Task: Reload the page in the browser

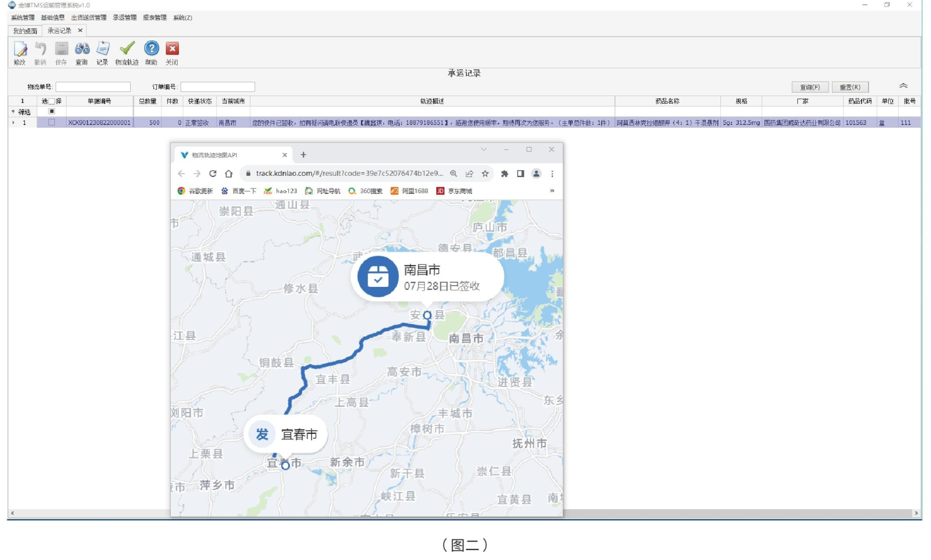Action: (213, 174)
